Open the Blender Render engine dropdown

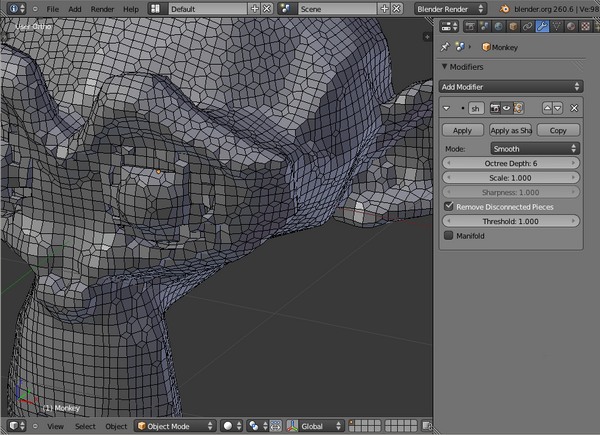[451, 9]
